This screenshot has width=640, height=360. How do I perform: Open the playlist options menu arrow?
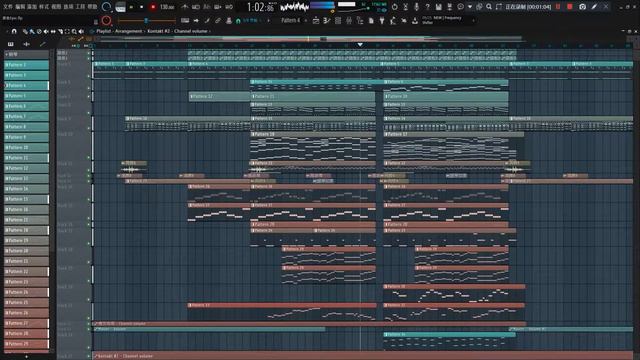click(7, 31)
